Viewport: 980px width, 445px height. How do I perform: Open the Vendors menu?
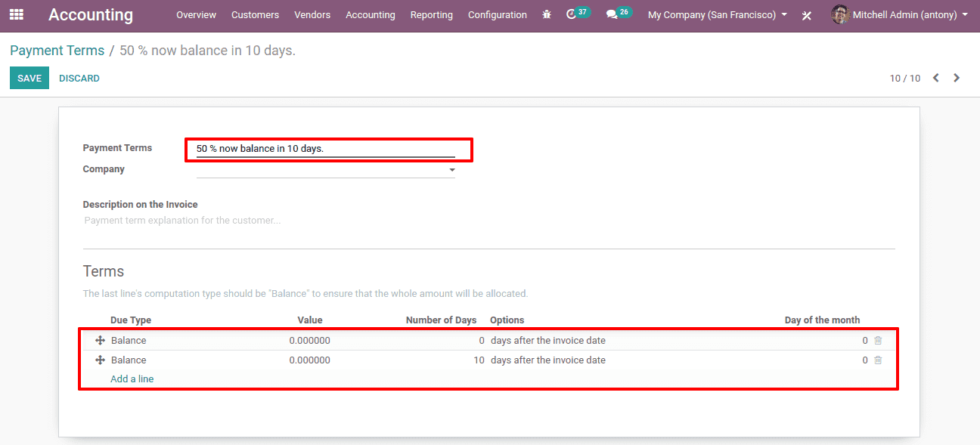pyautogui.click(x=312, y=15)
